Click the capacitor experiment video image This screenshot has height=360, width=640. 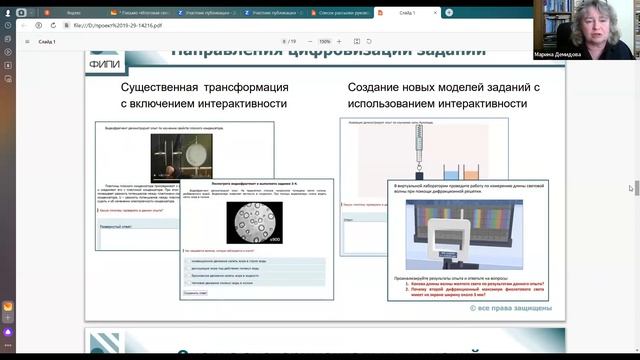click(182, 158)
